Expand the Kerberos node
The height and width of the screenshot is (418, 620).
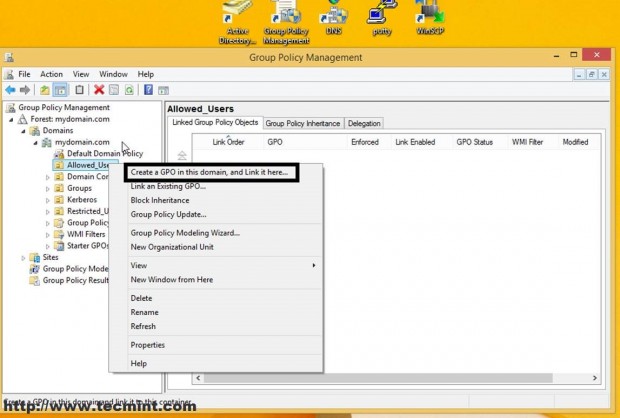click(x=48, y=200)
